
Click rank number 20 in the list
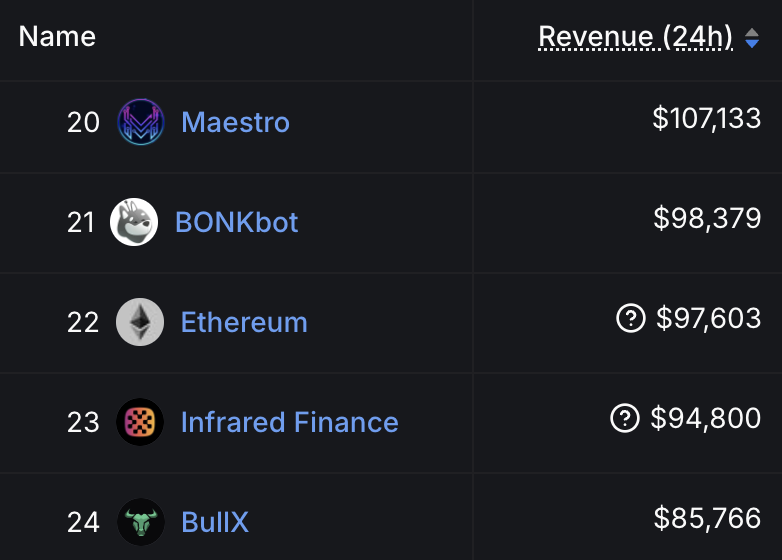click(83, 122)
